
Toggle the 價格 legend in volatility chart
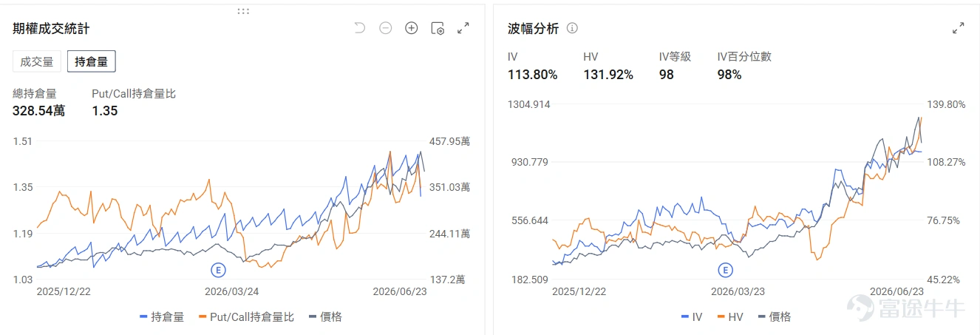pyautogui.click(x=775, y=317)
